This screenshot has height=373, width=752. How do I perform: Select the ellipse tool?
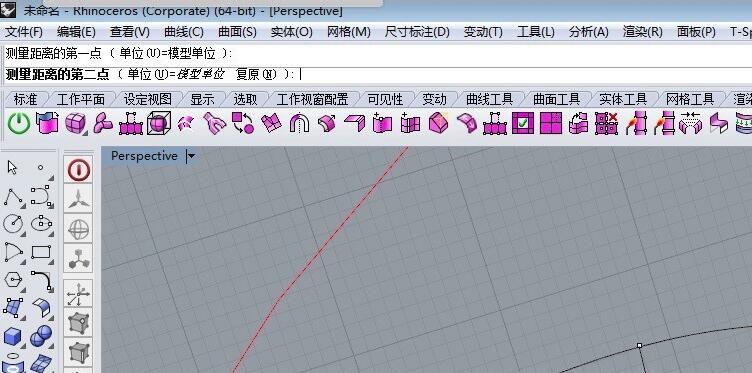pos(41,223)
